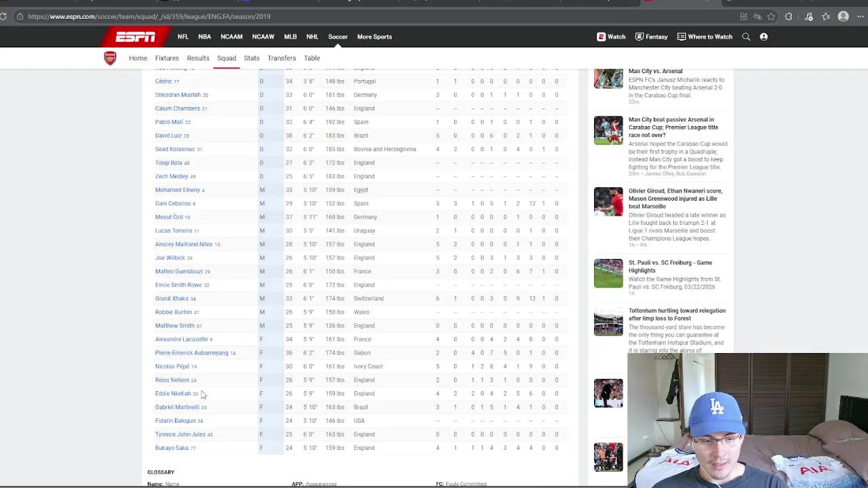Open player Gabriel Martinelli

pos(177,407)
